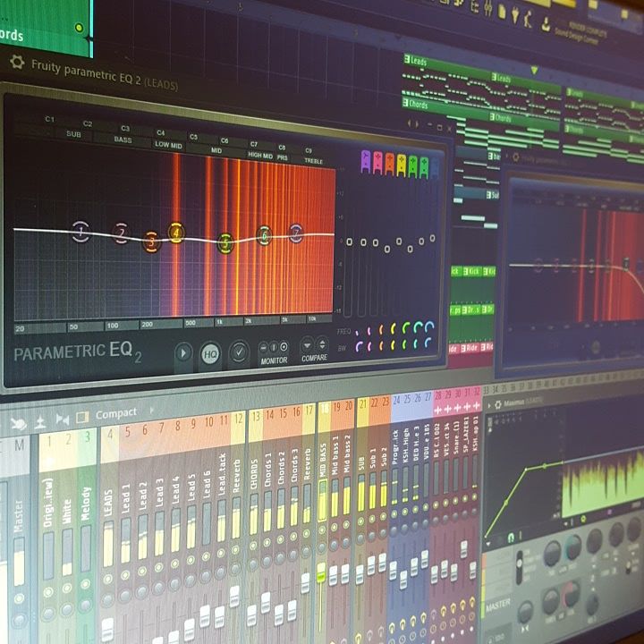Image resolution: width=644 pixels, height=644 pixels.
Task: Select purple EQ band node 7
Action: [x=296, y=233]
